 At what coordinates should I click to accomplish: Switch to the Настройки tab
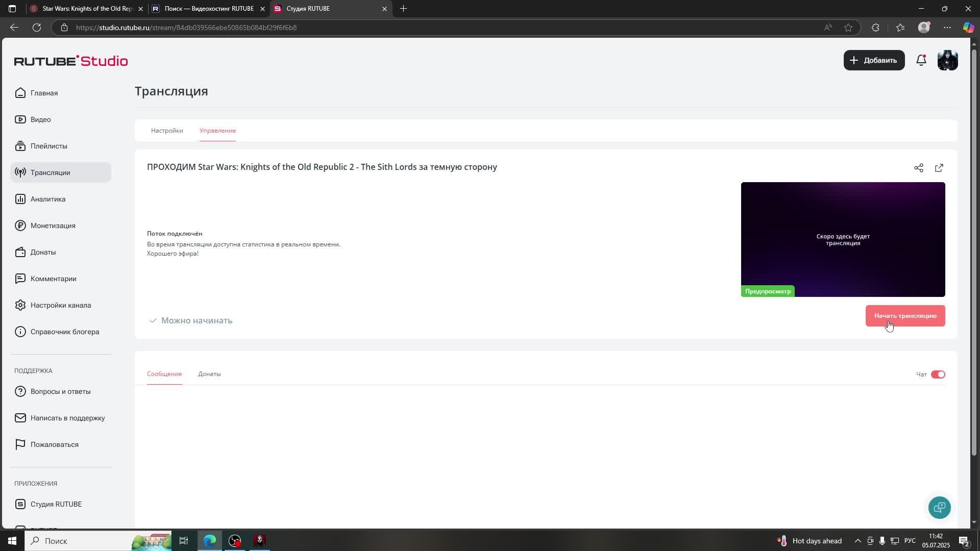pyautogui.click(x=167, y=131)
